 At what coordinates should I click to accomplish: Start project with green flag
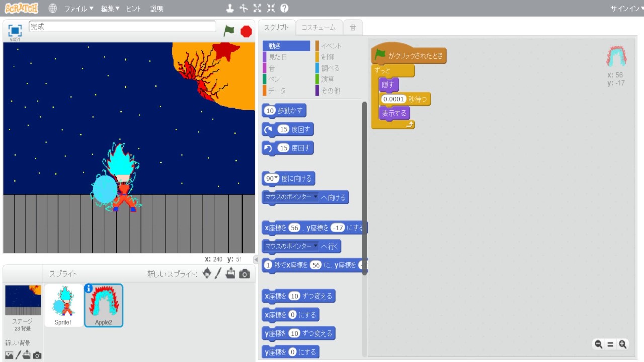229,31
